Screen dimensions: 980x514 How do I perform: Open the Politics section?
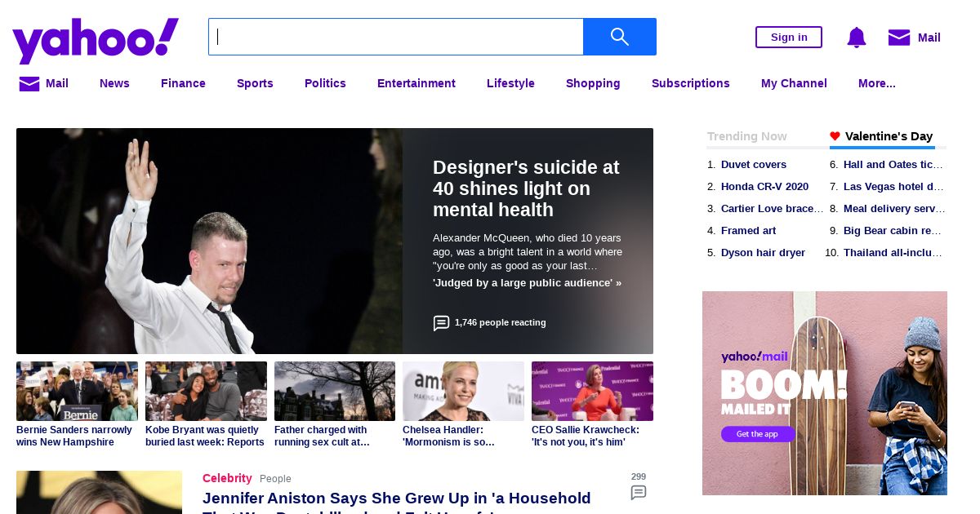[x=325, y=83]
